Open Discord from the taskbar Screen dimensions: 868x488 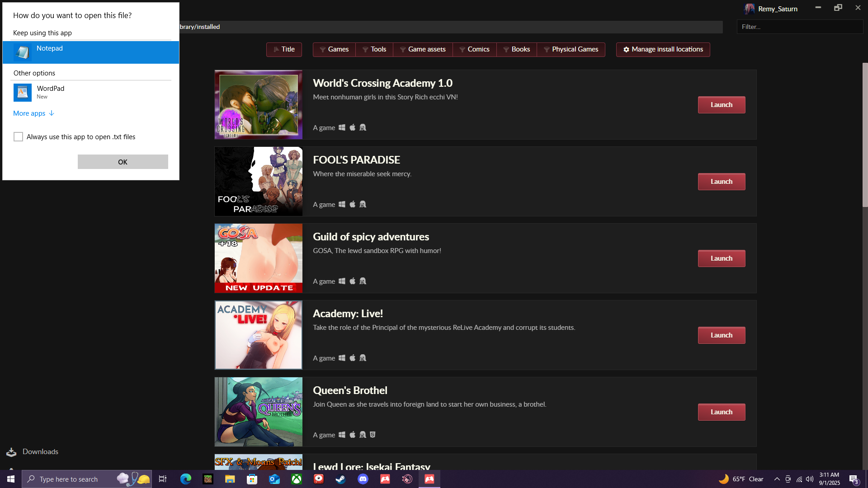coord(363,479)
